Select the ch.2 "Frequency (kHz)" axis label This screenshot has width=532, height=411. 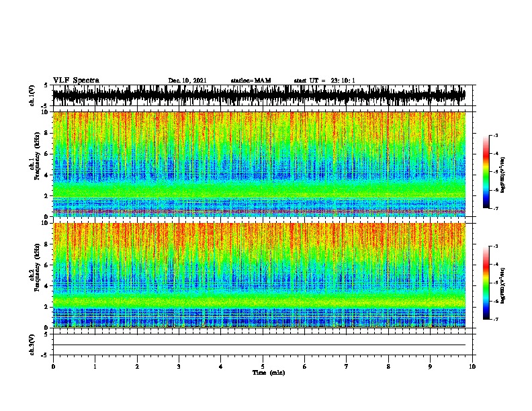[x=36, y=267]
